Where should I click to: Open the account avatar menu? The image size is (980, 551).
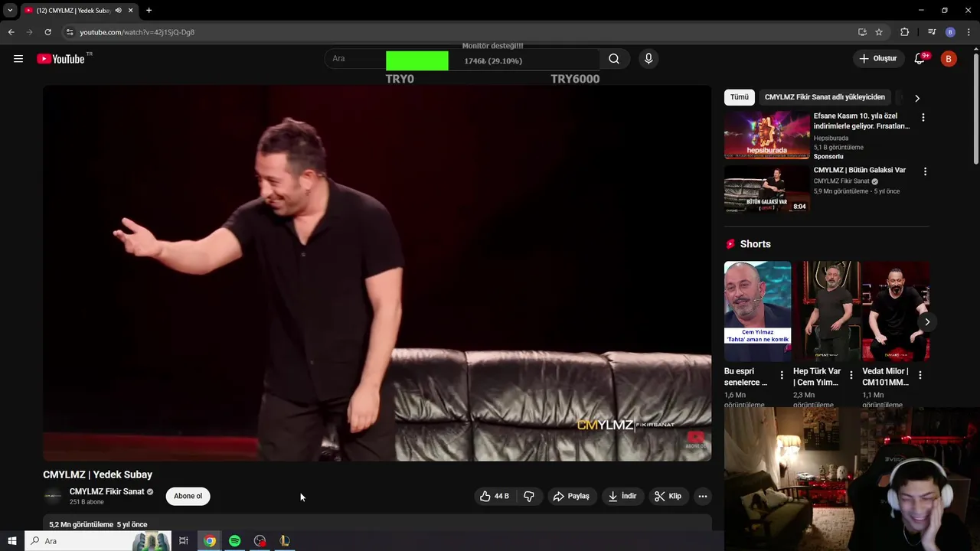pyautogui.click(x=949, y=59)
